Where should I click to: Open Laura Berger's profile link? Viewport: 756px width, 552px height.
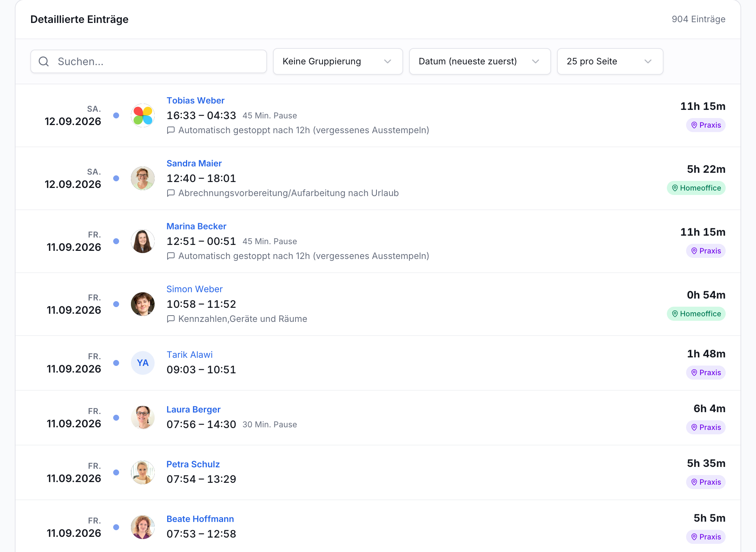[x=193, y=410]
